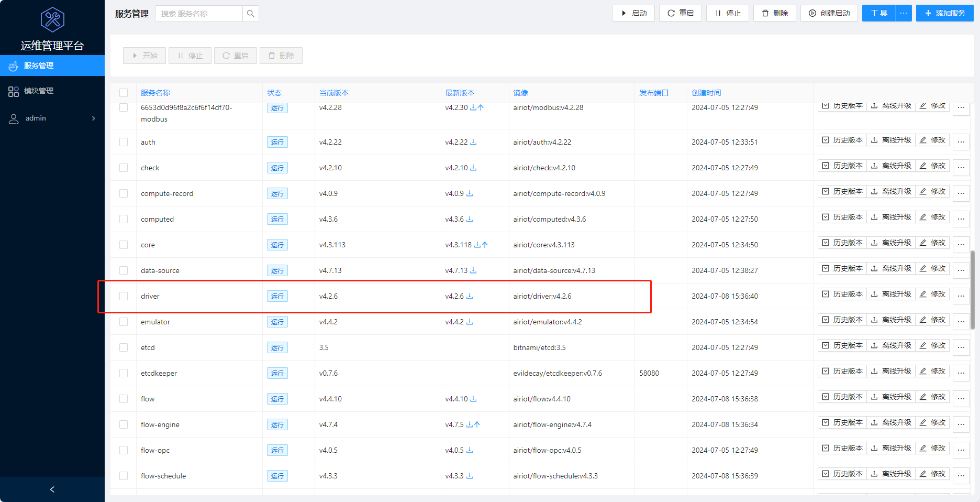Click the top 重启 button

click(681, 13)
